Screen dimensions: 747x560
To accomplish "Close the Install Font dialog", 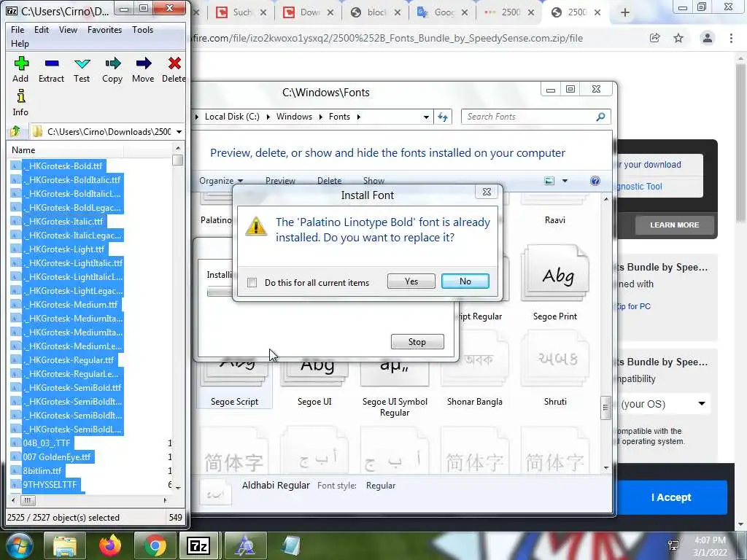I will click(487, 192).
